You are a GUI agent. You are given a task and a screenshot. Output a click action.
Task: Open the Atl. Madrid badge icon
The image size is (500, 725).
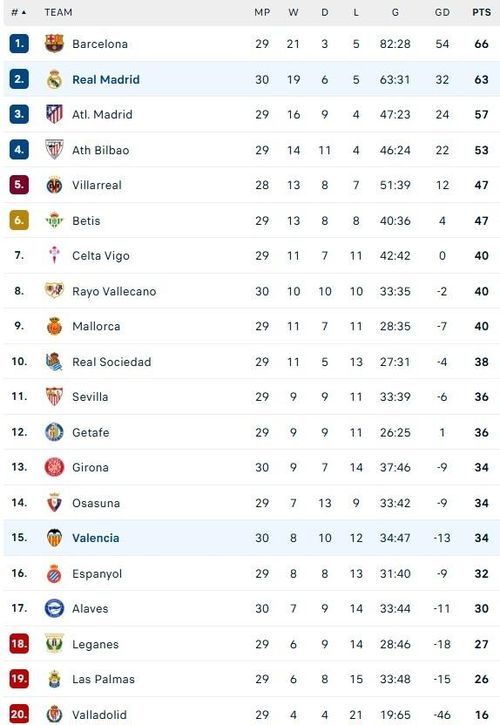coord(54,114)
